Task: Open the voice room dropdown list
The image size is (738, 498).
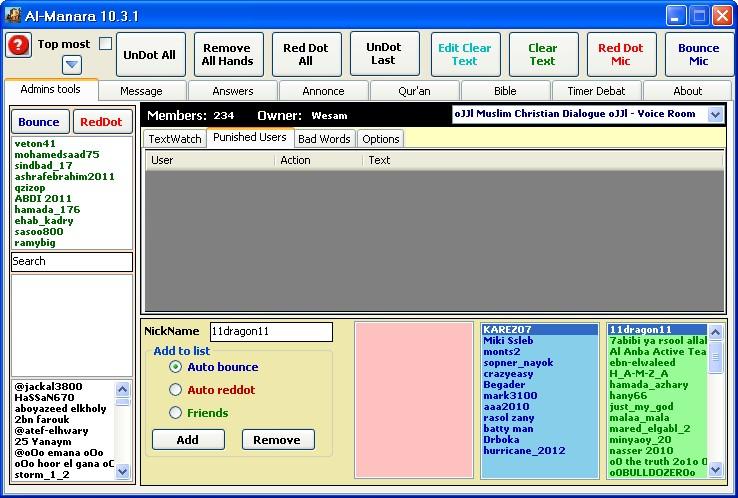Action: 715,114
